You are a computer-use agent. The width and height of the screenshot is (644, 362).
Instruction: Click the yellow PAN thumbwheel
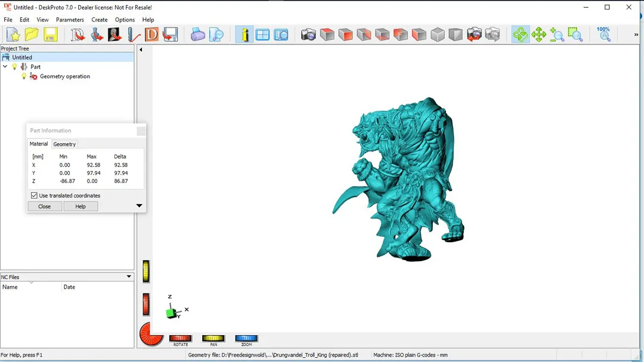point(213,338)
